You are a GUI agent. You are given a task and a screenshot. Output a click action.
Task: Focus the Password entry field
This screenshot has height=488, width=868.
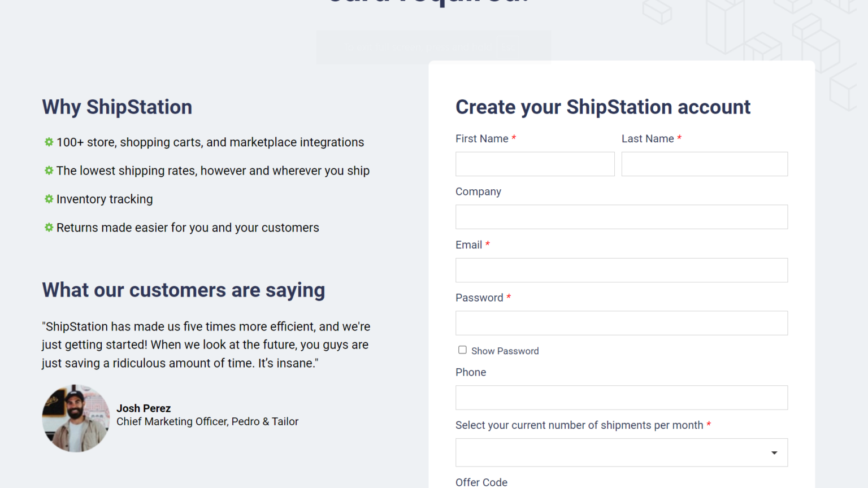pos(622,323)
